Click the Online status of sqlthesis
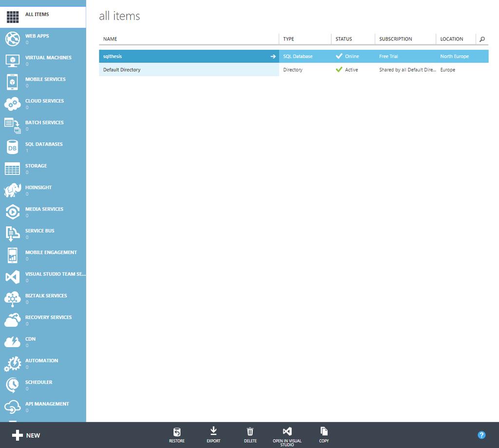This screenshot has width=499, height=448. [347, 57]
